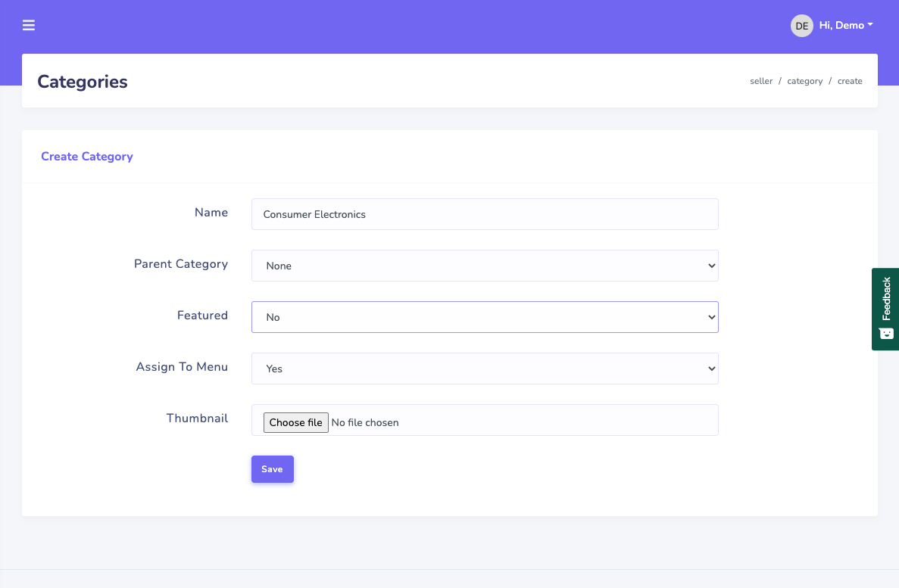Screen dimensions: 899x588
Task: Click the DE user avatar
Action: point(801,26)
